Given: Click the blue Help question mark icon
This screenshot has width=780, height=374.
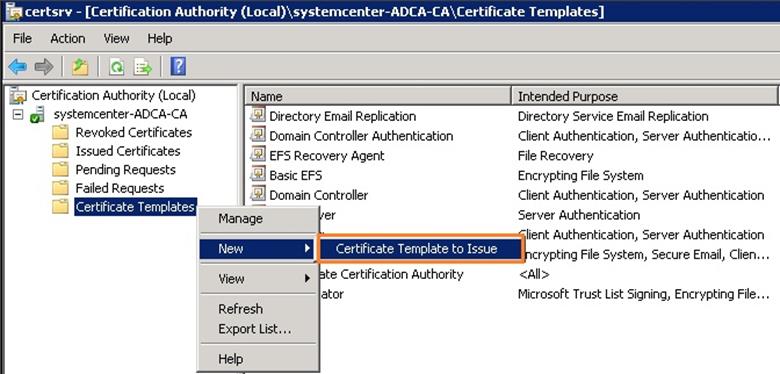Looking at the screenshot, I should 178,66.
